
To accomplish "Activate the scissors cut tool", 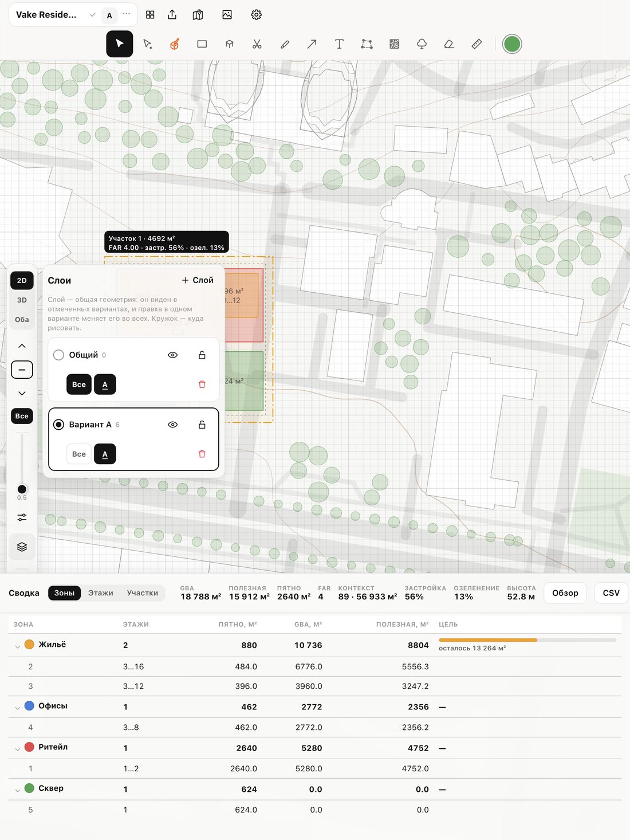I will (257, 44).
